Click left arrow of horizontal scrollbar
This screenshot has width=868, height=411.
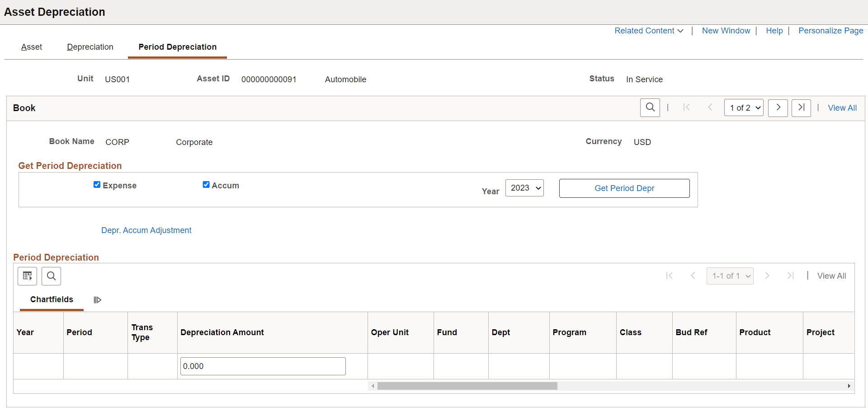click(373, 386)
